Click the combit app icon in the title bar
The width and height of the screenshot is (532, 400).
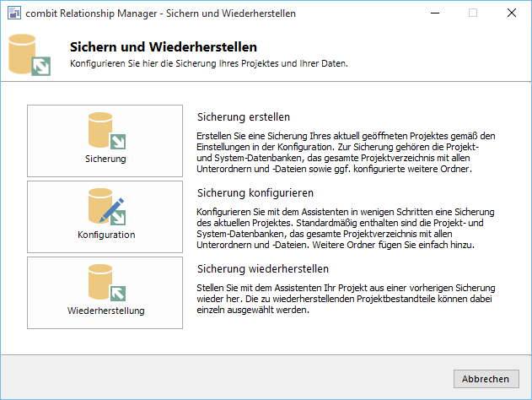click(13, 14)
